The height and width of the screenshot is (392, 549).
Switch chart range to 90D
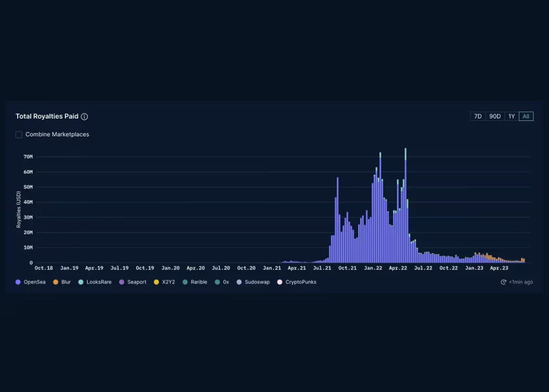click(x=495, y=116)
